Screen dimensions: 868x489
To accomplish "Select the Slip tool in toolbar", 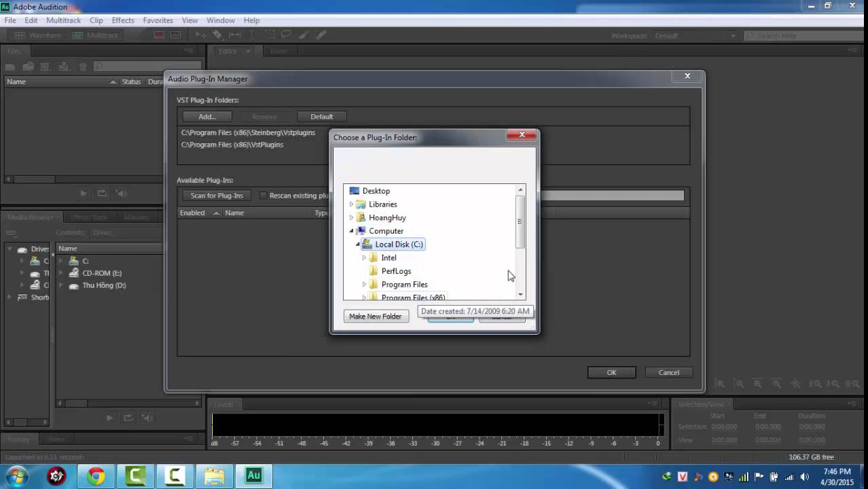I will tap(234, 35).
